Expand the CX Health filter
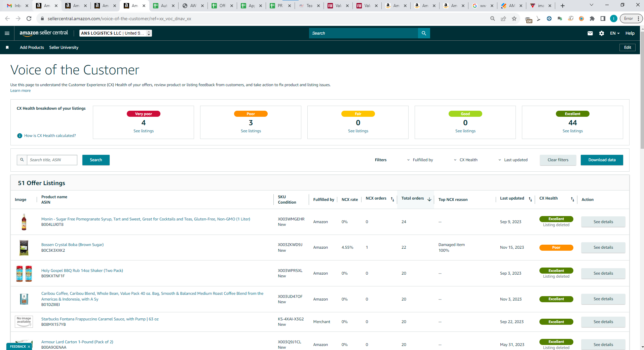 466,160
